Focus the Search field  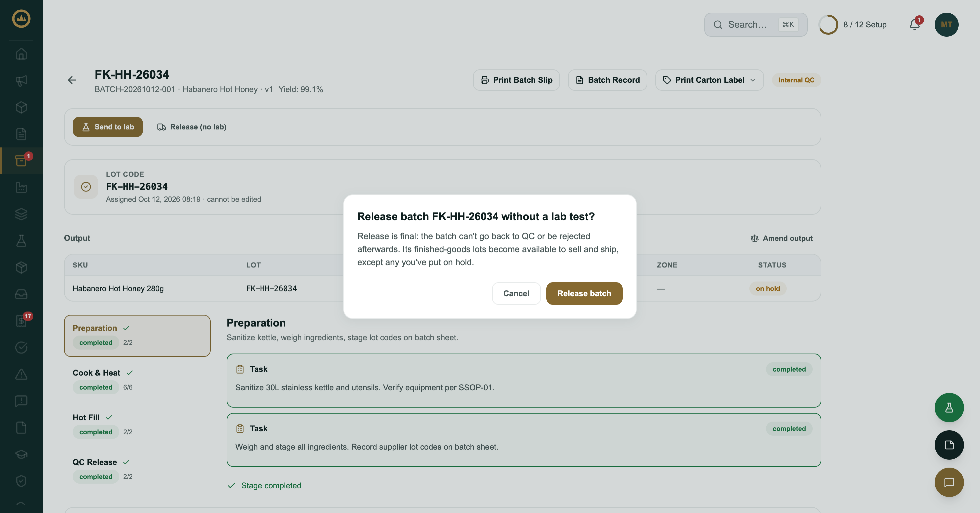pos(756,25)
